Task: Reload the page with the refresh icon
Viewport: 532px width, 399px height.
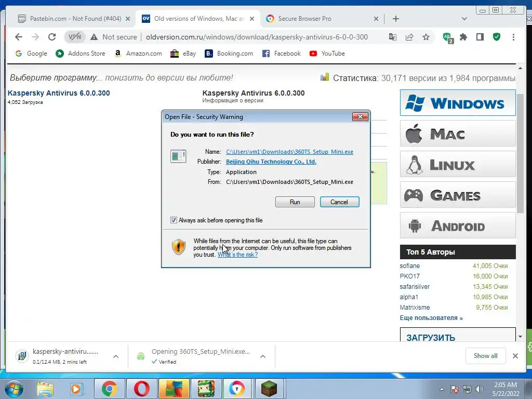Action: coord(52,37)
